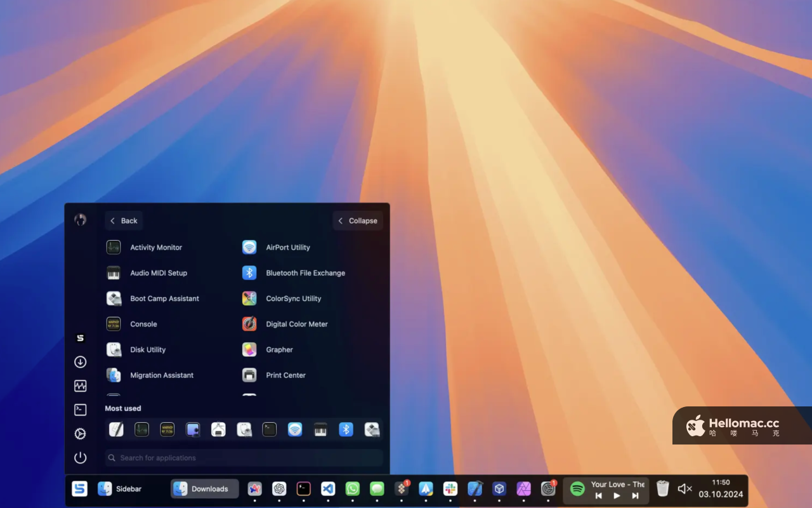Open the activity waveform icon in the sidebar
This screenshot has height=508, width=812.
tap(80, 385)
